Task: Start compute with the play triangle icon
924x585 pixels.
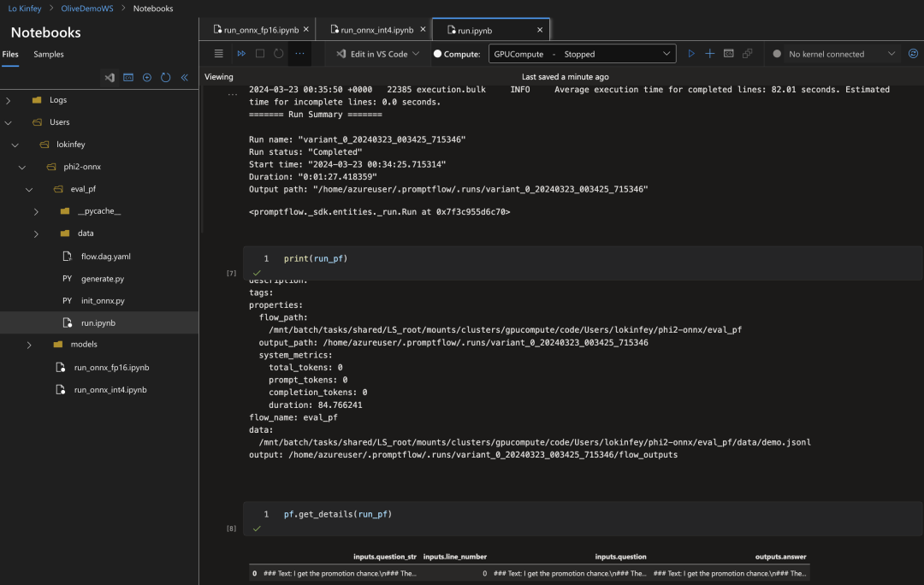Action: [x=691, y=54]
